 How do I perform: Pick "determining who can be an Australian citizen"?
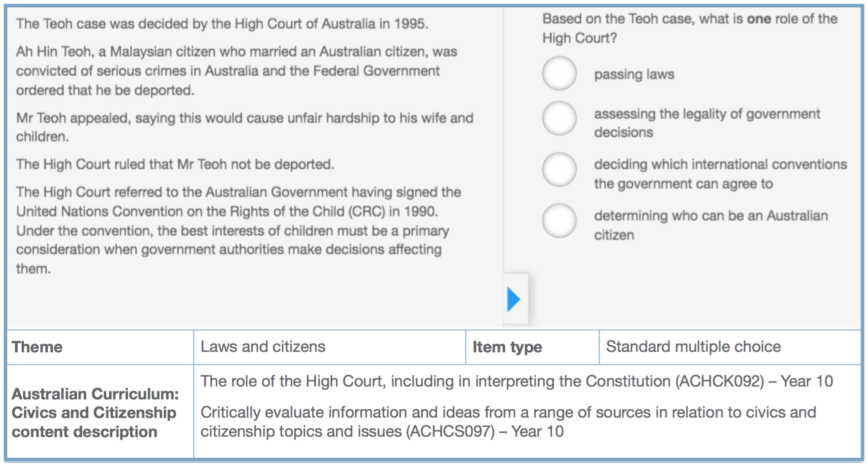click(x=559, y=221)
